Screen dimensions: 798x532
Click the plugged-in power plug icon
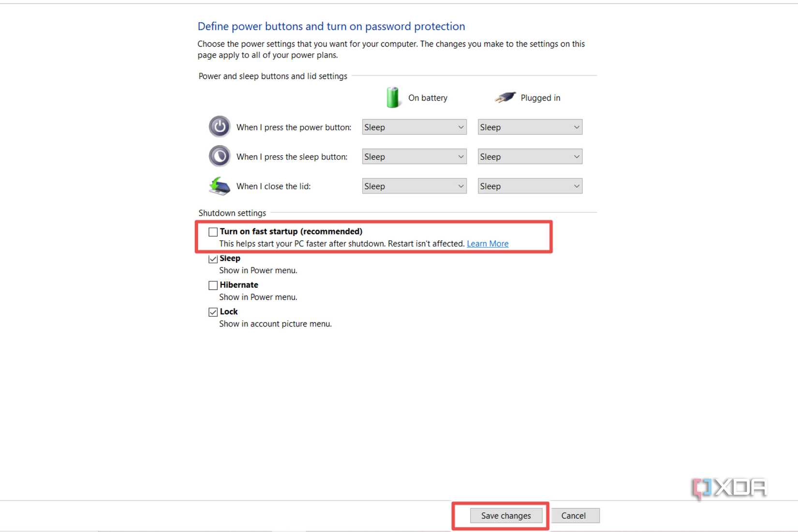point(505,97)
